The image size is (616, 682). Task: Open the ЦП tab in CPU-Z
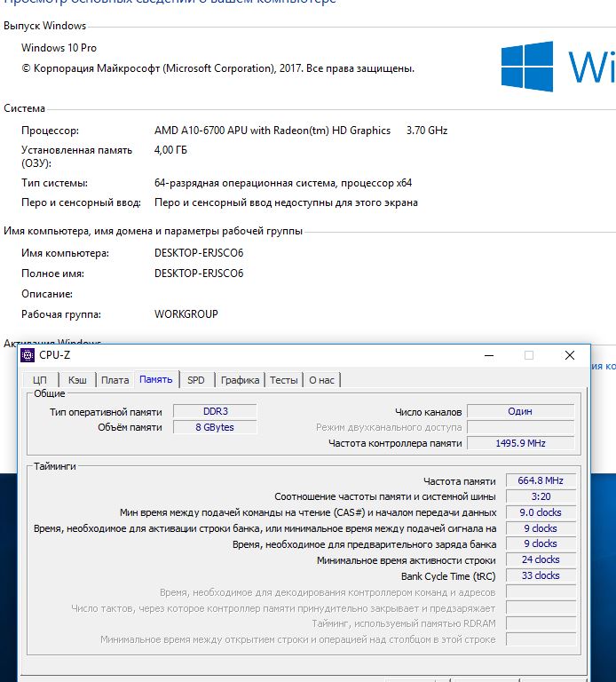(40, 380)
